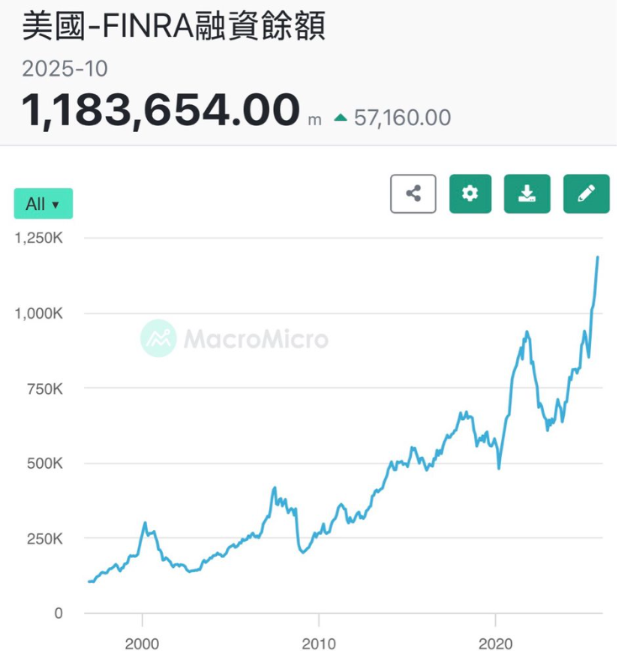Click the 2025-10 date label
This screenshot has height=672, width=617.
65,70
